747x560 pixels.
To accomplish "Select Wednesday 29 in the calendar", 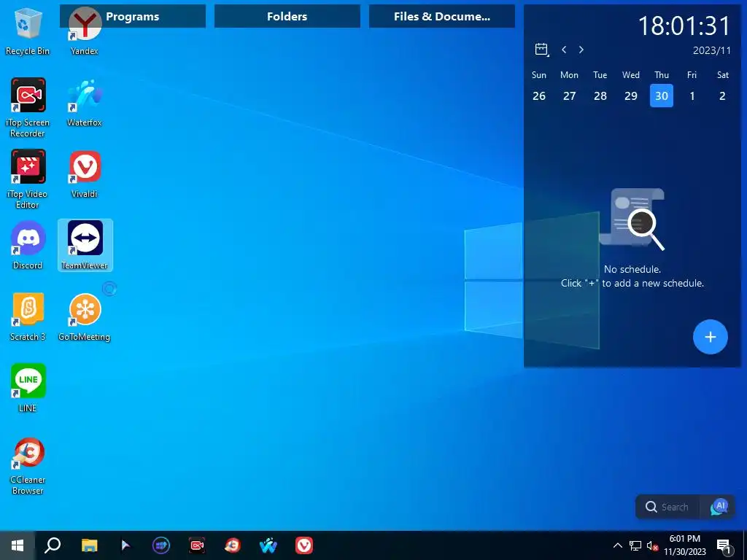I will [631, 96].
